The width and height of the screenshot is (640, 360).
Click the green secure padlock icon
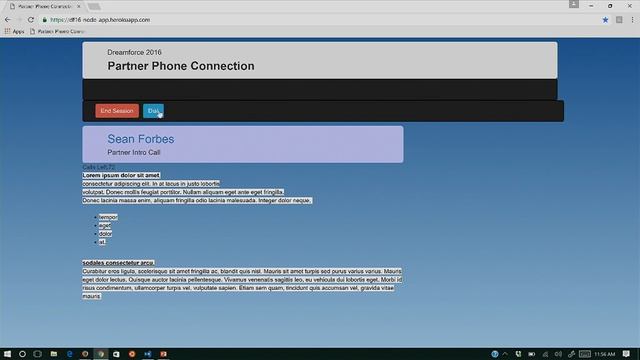45,20
